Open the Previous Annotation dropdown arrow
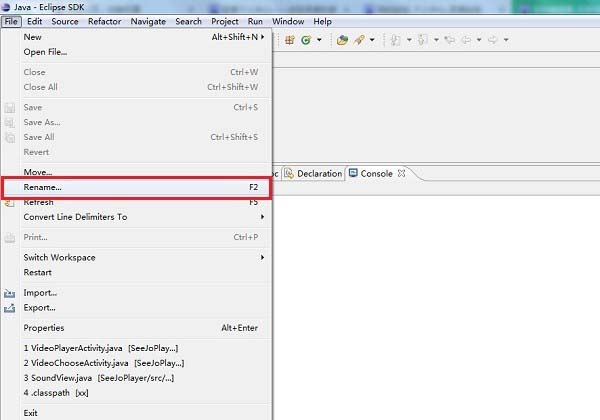Viewport: 600px width, 420px height. [436, 40]
